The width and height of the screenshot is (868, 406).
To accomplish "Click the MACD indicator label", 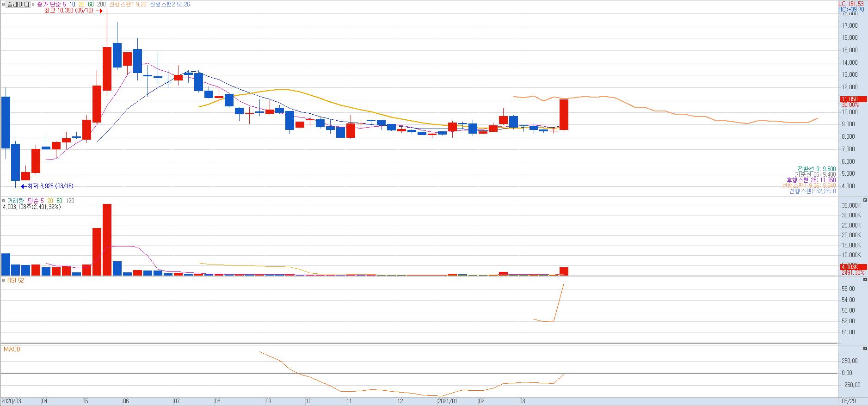I will [x=12, y=349].
